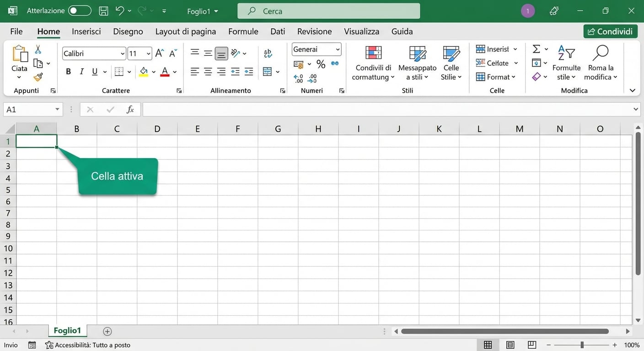The image size is (644, 351).
Task: Open the font size 11 dropdown
Action: 149,54
